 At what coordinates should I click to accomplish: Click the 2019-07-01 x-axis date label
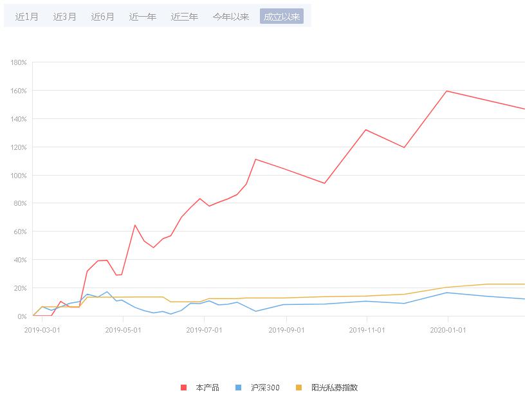204,329
